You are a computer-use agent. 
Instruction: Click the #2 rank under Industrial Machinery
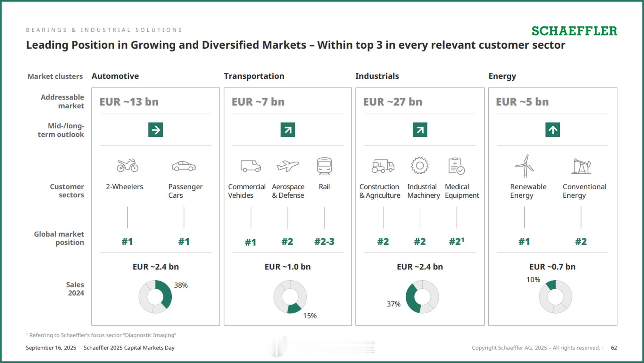coord(420,242)
